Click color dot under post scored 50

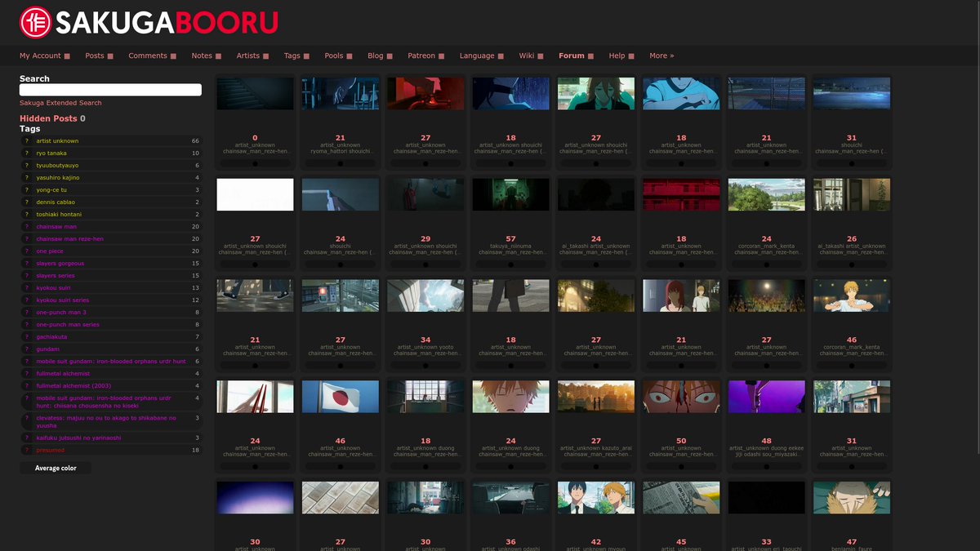[x=681, y=467]
